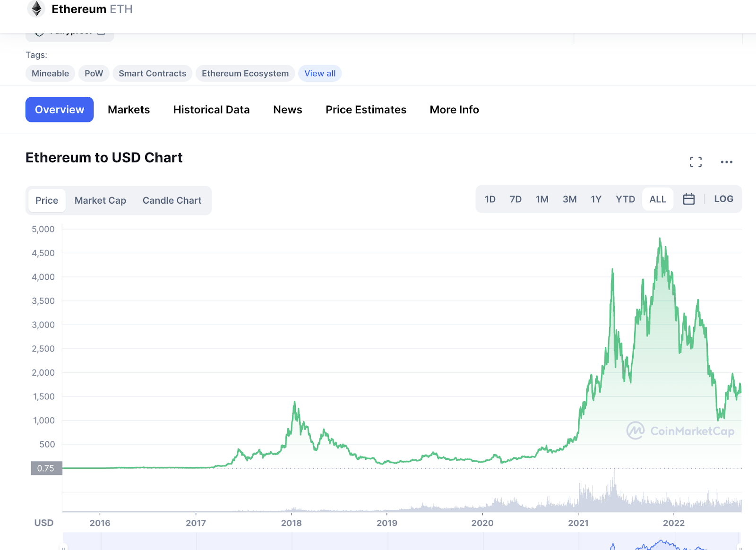Image resolution: width=756 pixels, height=550 pixels.
Task: Click the 2021 volume spike bars
Action: point(613,491)
